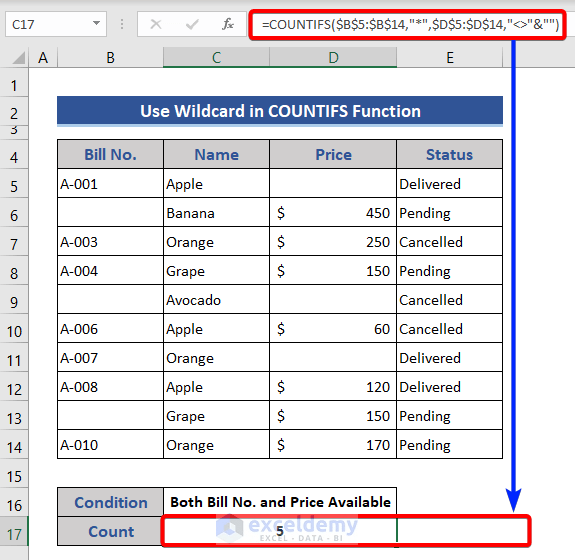The width and height of the screenshot is (575, 560).
Task: Select the Apple cell in row 10
Action: 216,328
